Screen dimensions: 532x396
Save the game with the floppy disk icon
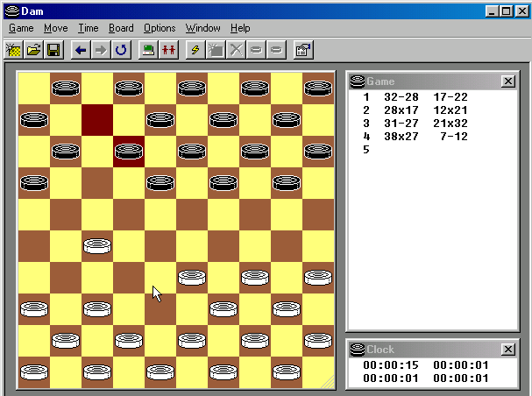pos(53,50)
